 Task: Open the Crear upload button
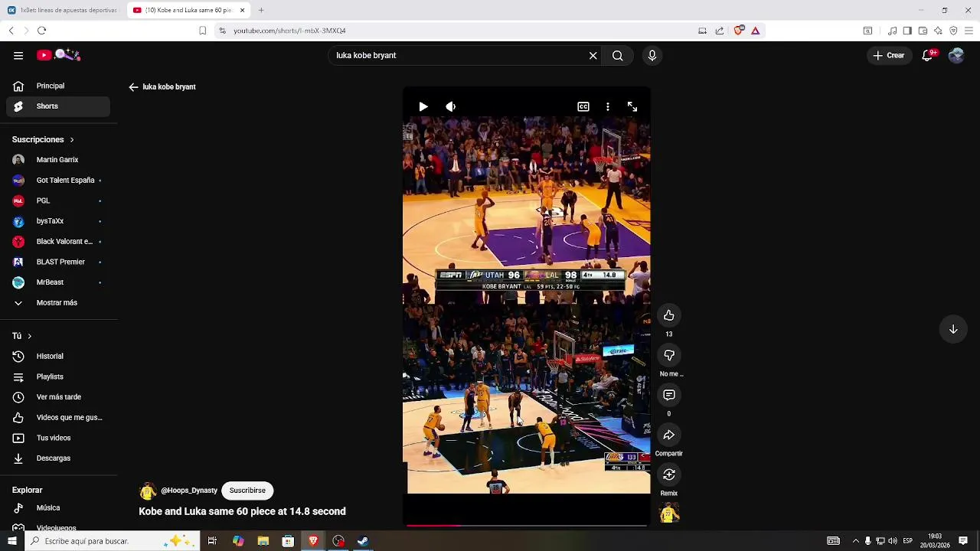(x=888, y=55)
